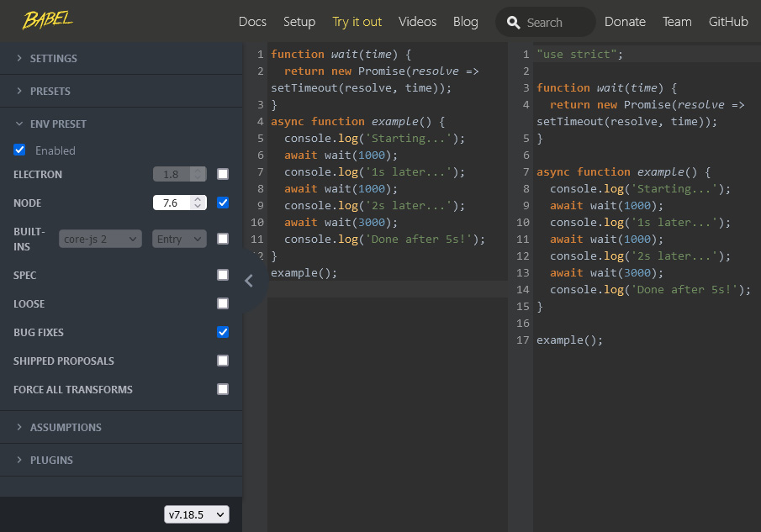Open the Entry dropdown next to BUILT-INS
Screen dimensions: 761x532
(x=178, y=239)
